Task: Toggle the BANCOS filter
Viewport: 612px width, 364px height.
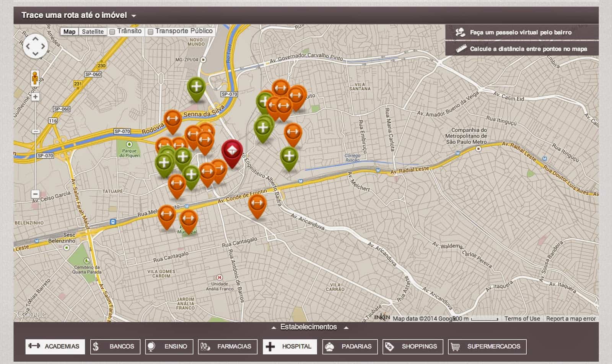Action: 115,346
